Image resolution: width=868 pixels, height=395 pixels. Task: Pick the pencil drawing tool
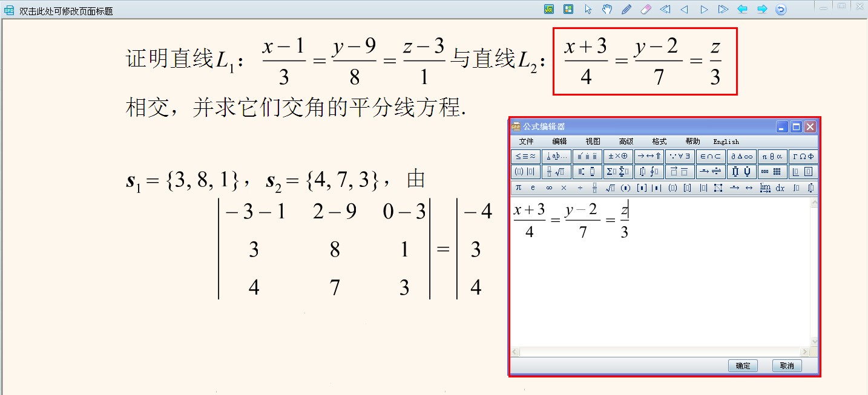(x=626, y=9)
